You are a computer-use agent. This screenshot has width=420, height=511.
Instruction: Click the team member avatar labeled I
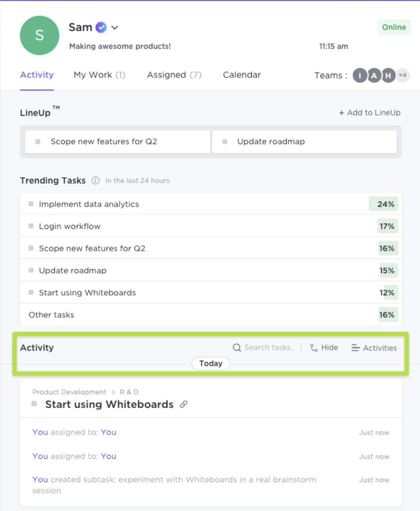click(x=360, y=76)
